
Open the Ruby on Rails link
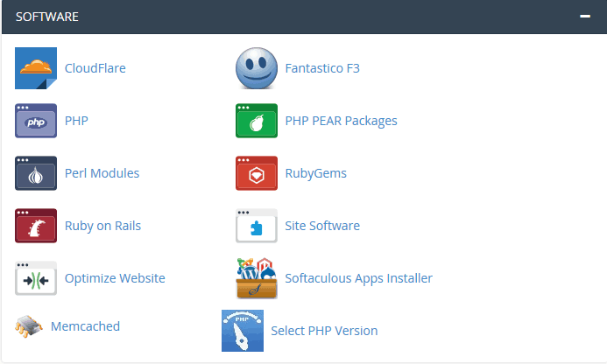(x=102, y=226)
